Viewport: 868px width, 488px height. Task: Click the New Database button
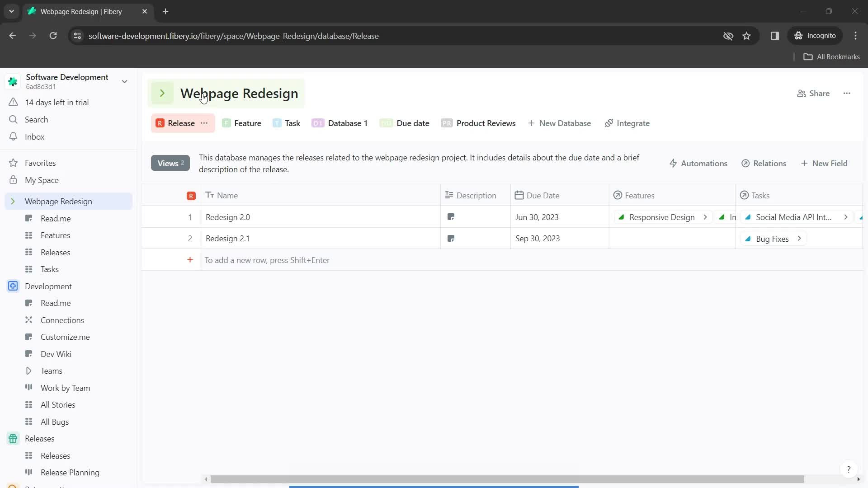coord(560,123)
